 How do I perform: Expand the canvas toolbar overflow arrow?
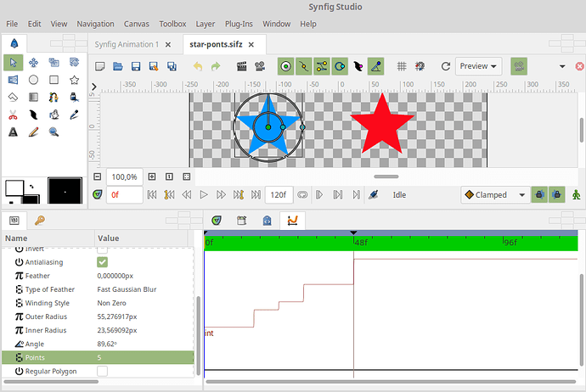click(x=562, y=66)
